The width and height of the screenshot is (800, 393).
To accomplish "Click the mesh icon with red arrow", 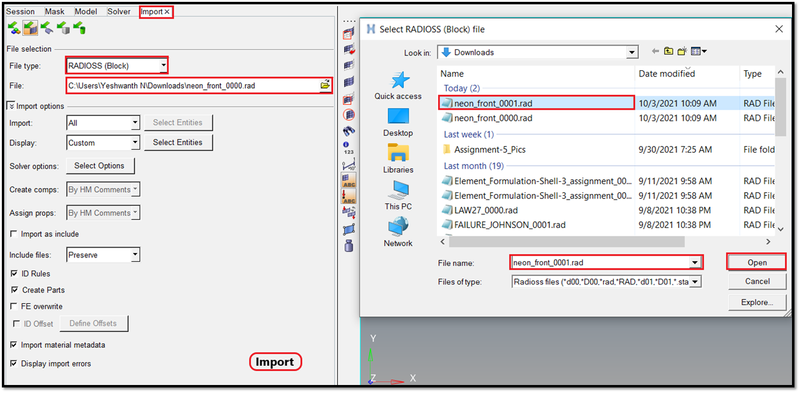I will 349,50.
